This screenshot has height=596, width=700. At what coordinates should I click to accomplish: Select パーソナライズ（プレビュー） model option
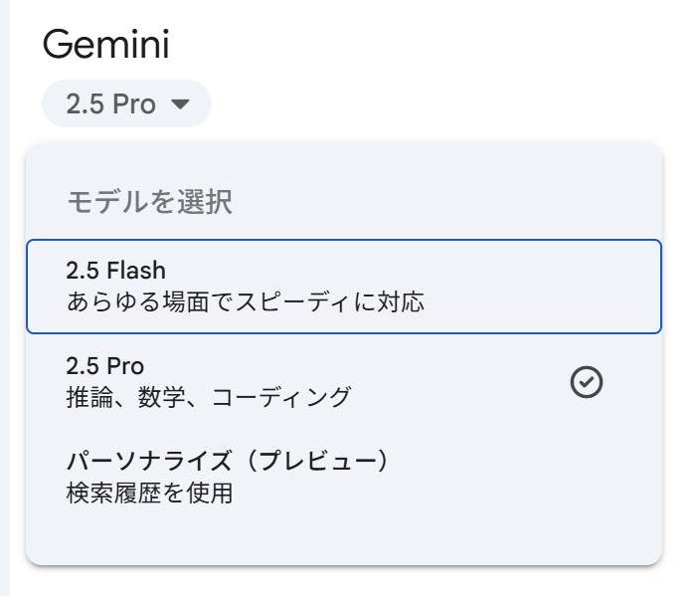click(298, 477)
